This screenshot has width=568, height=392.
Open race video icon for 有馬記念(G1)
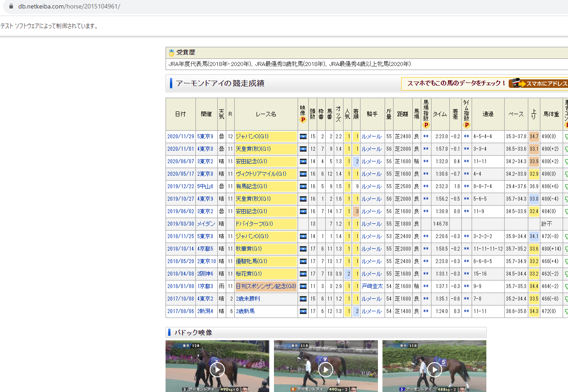[303, 186]
